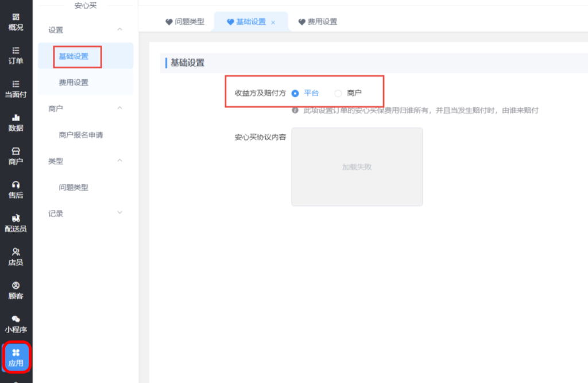
Task: Expand the 记录 menu group
Action: point(119,213)
